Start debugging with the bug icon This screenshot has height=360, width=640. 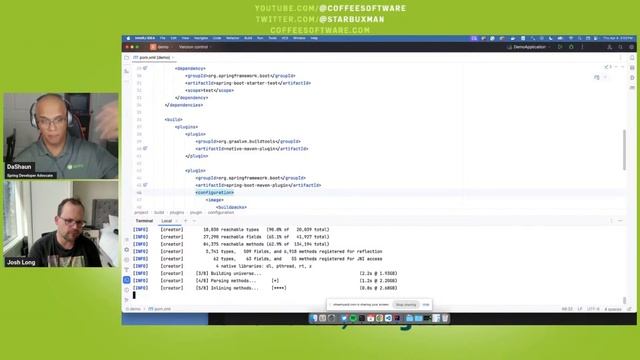[571, 47]
